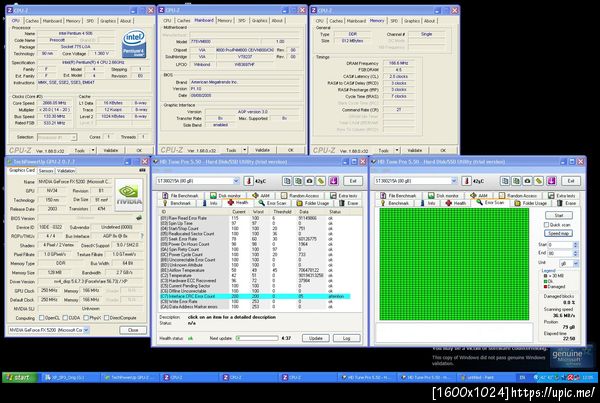
Task: Switch to the XP_SP3 taskbar item
Action: point(70,377)
